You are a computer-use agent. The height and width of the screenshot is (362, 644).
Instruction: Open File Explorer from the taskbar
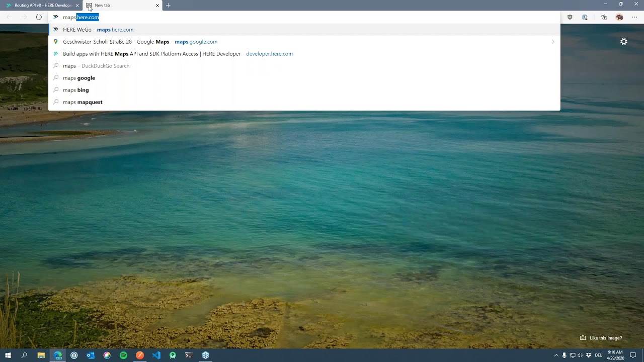(x=41, y=355)
